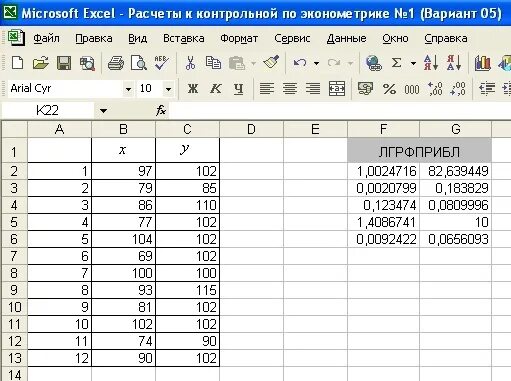Click the fx Insert Function button

pos(161,110)
